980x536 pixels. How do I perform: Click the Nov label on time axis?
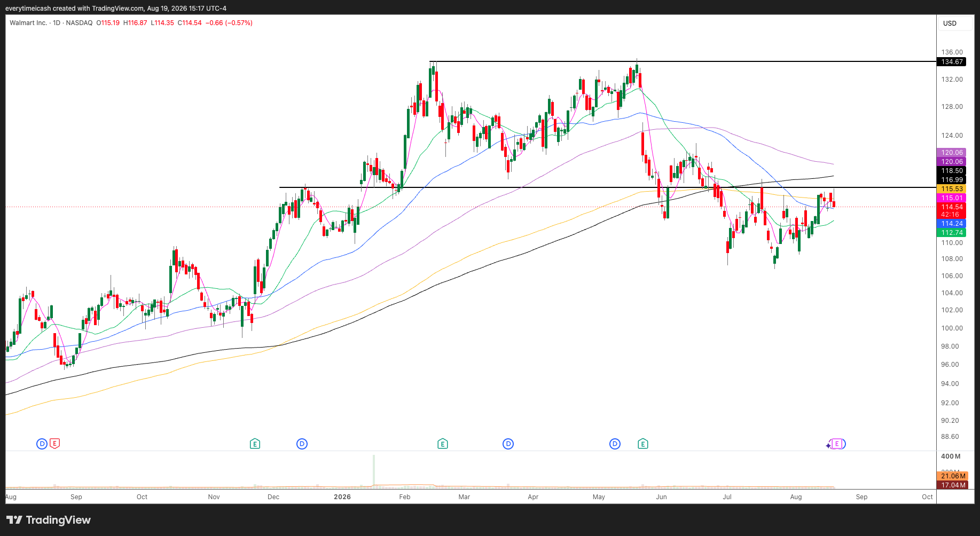(x=214, y=497)
